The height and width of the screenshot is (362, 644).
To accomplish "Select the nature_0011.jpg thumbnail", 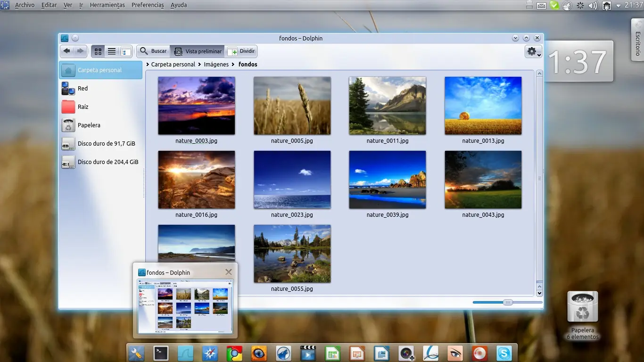I will (x=387, y=106).
